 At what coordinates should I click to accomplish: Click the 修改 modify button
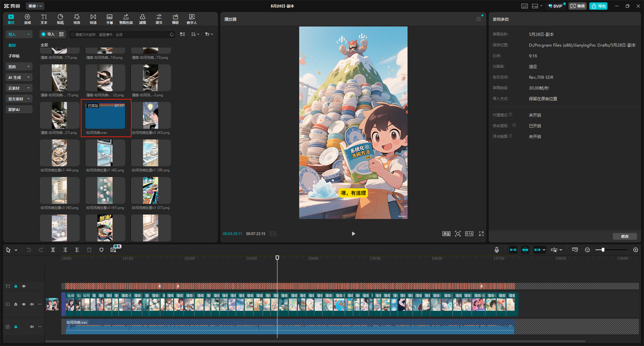(x=625, y=236)
